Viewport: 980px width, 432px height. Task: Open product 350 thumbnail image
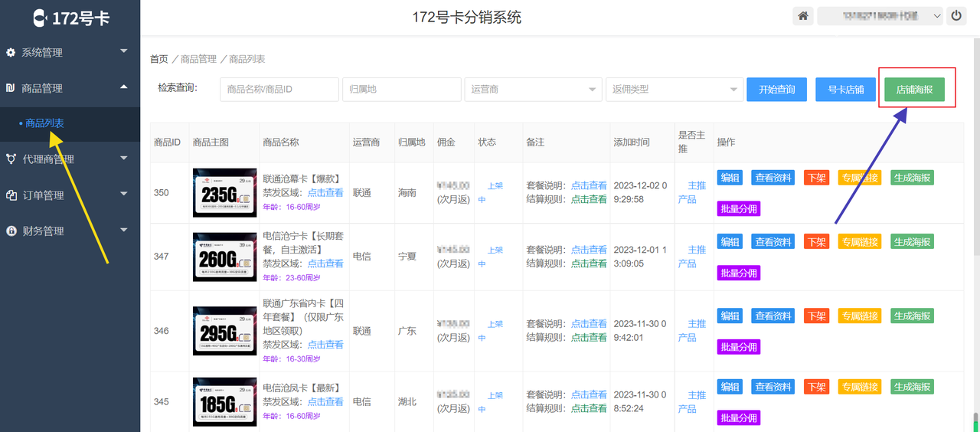[224, 193]
